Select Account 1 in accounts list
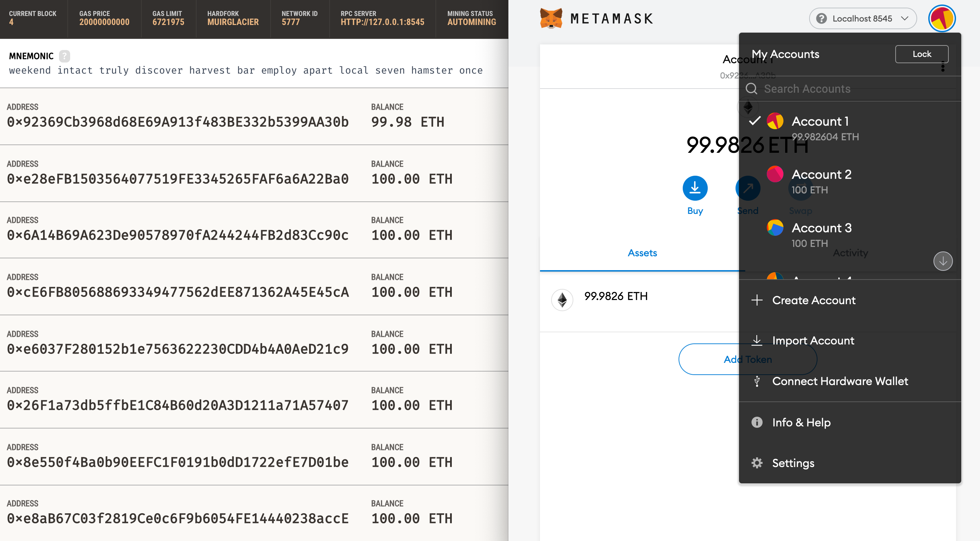980x541 pixels. (820, 122)
